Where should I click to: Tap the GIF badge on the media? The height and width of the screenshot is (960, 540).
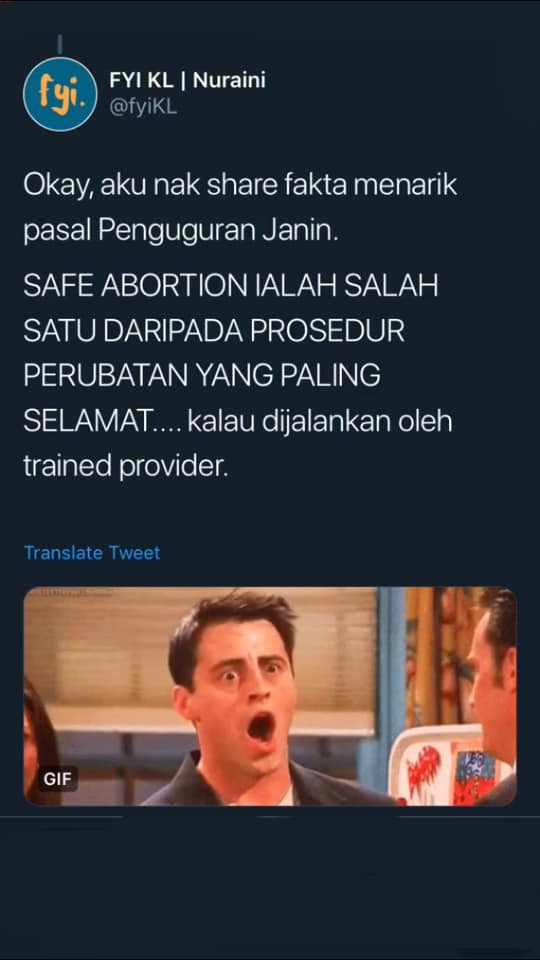(x=58, y=779)
